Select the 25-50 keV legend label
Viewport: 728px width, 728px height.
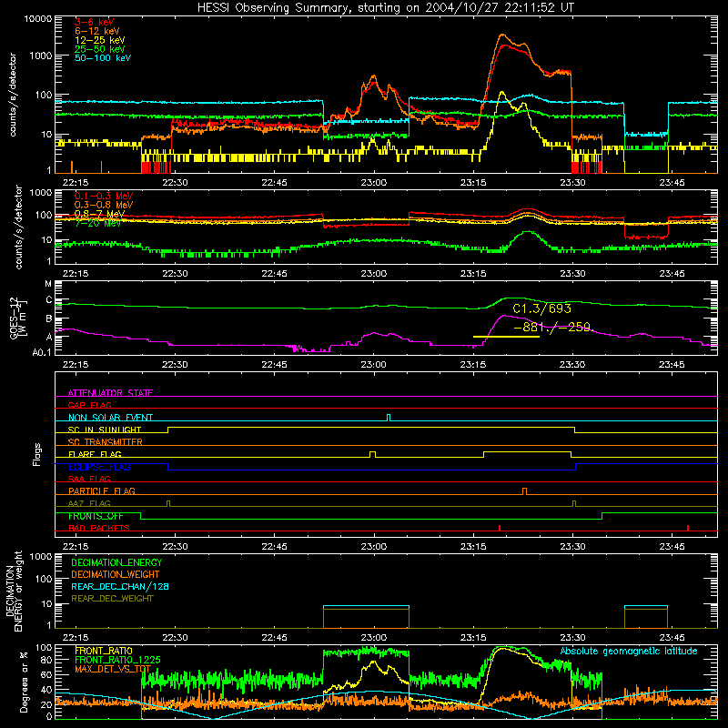[100, 49]
